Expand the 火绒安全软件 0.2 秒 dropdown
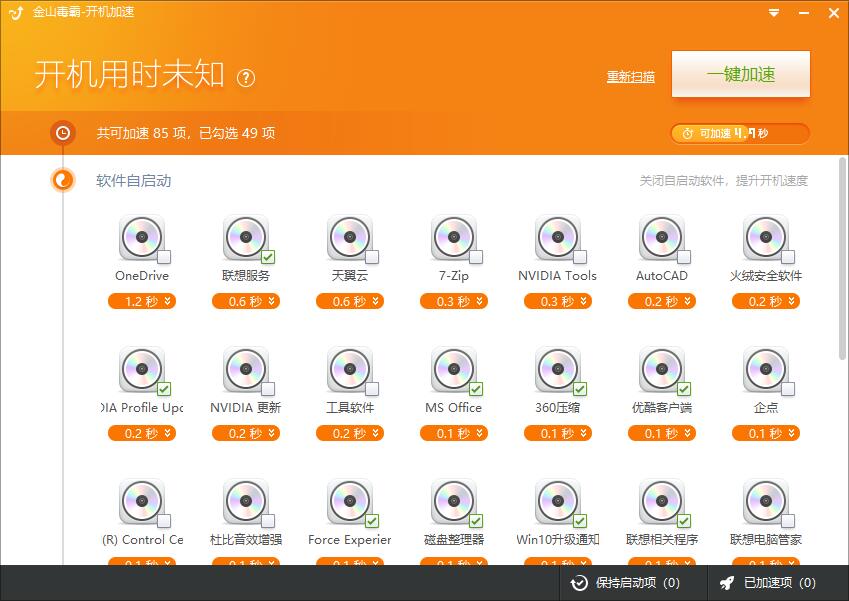This screenshot has height=601, width=849. click(766, 301)
